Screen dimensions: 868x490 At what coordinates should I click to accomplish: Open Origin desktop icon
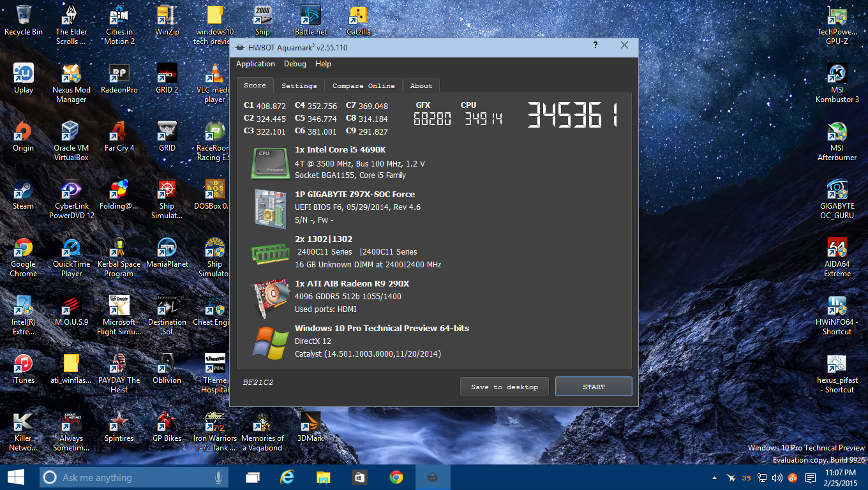(24, 137)
